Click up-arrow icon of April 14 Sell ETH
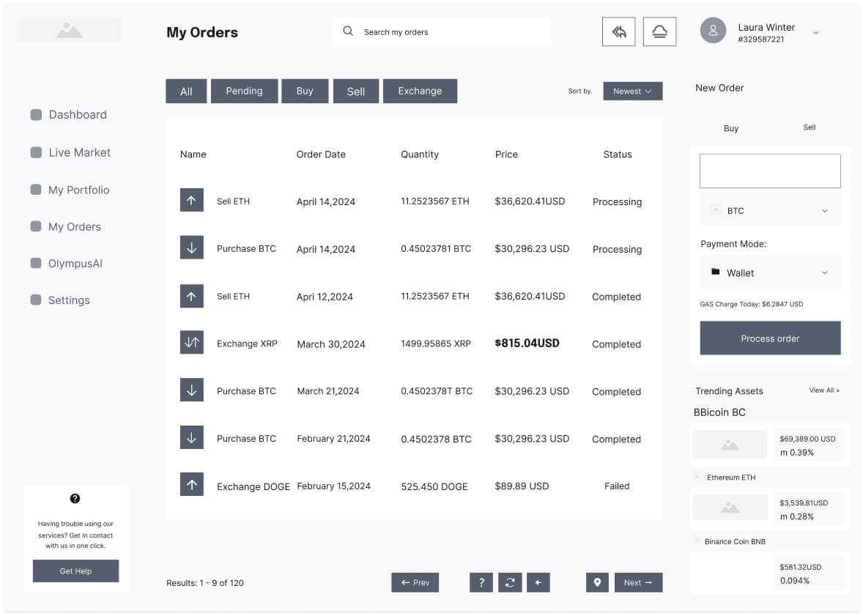This screenshot has width=863, height=616. click(x=191, y=200)
